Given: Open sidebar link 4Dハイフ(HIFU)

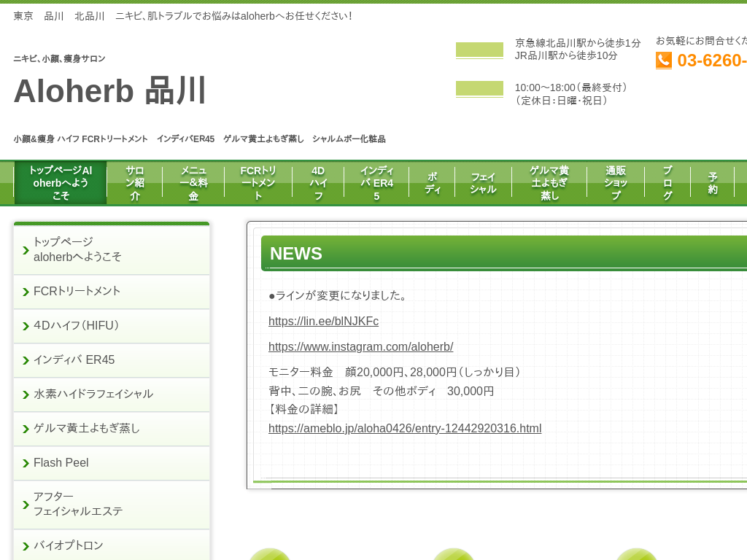Looking at the screenshot, I should [x=112, y=326].
